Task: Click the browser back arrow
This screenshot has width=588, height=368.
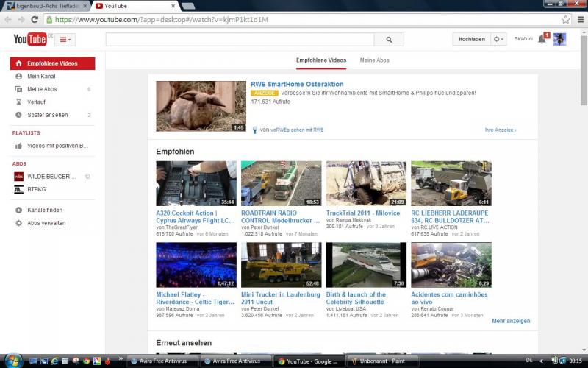Action: [x=8, y=20]
